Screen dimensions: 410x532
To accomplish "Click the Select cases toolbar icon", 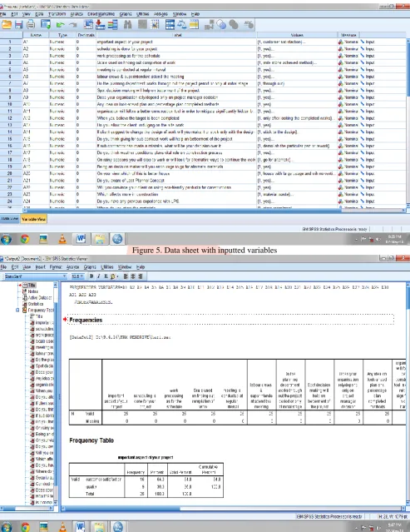I will pyautogui.click(x=194, y=24).
